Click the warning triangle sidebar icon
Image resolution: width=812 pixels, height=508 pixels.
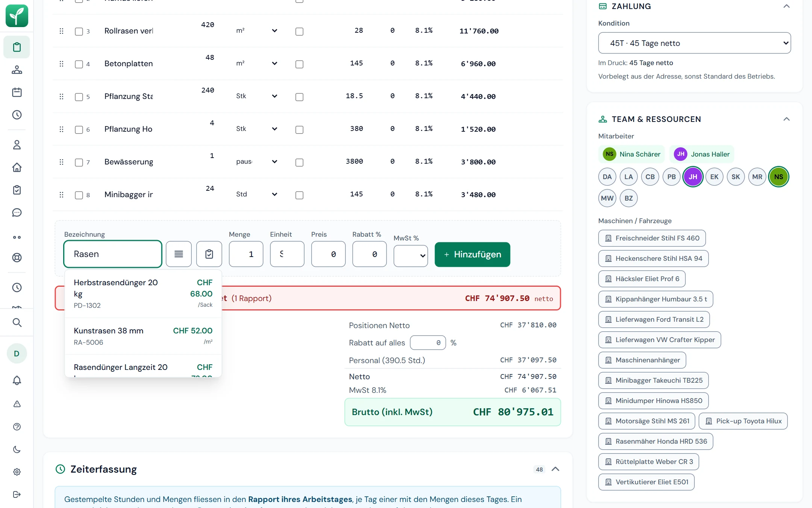click(17, 404)
